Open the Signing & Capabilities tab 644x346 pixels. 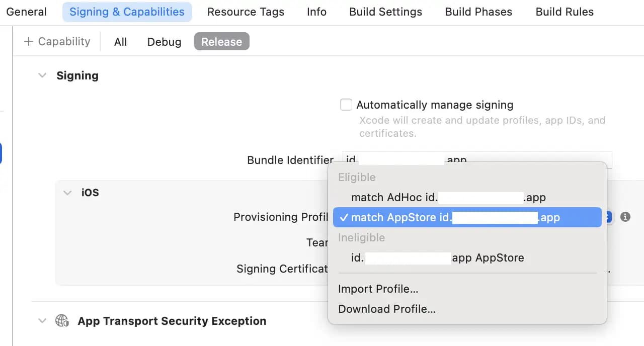[127, 12]
